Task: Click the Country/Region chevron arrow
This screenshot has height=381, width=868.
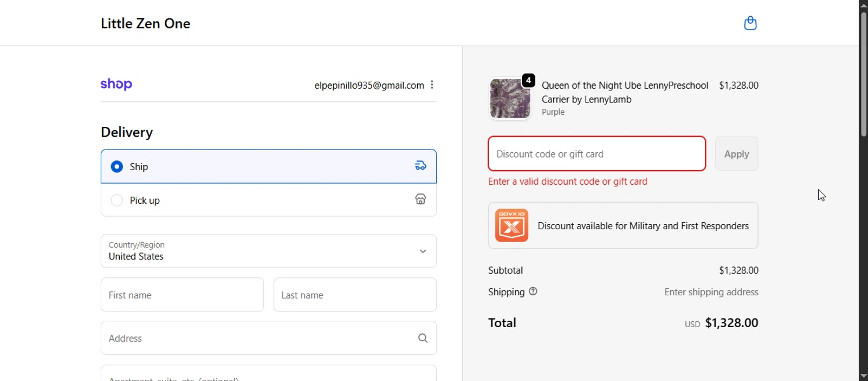Action: coord(423,251)
